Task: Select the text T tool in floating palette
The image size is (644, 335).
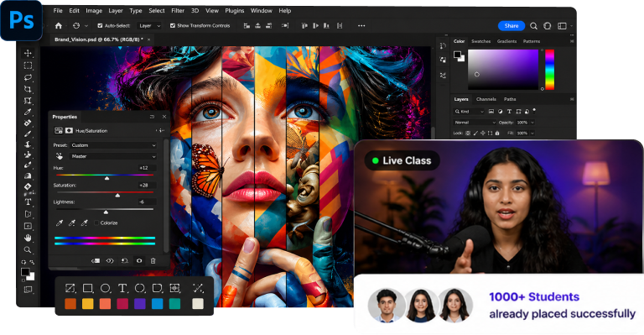Action: 122,288
